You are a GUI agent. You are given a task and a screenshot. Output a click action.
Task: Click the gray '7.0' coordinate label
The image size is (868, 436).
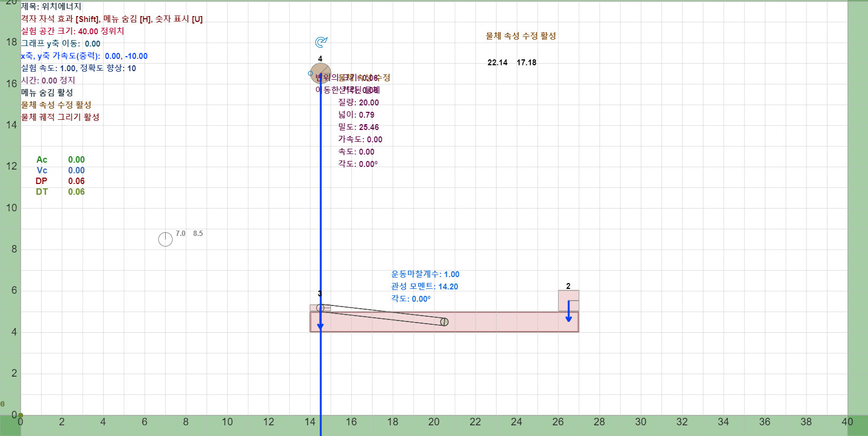pyautogui.click(x=181, y=233)
